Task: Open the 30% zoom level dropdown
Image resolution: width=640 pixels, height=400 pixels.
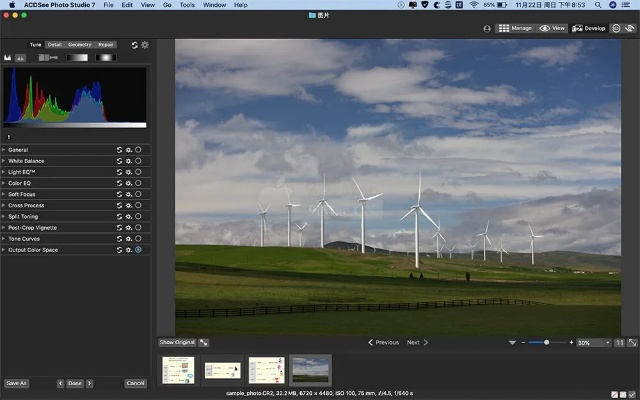Action: tap(593, 342)
